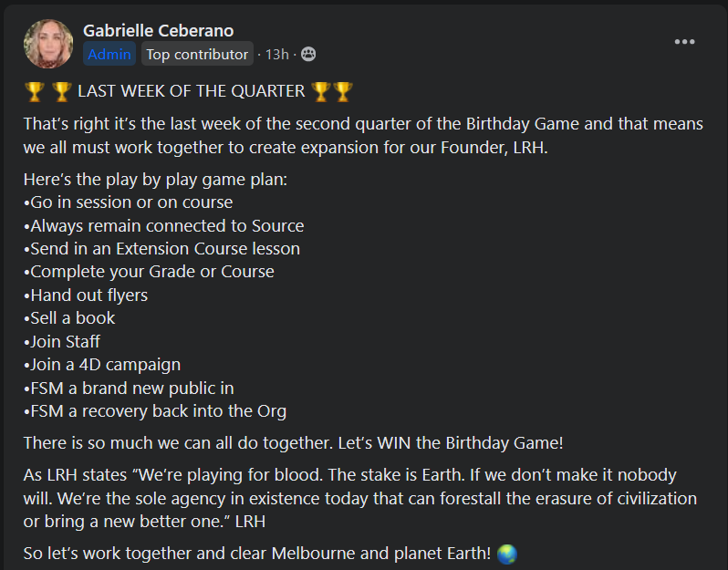Click the last trophy emoji in the headline
The image size is (728, 570).
click(x=342, y=91)
